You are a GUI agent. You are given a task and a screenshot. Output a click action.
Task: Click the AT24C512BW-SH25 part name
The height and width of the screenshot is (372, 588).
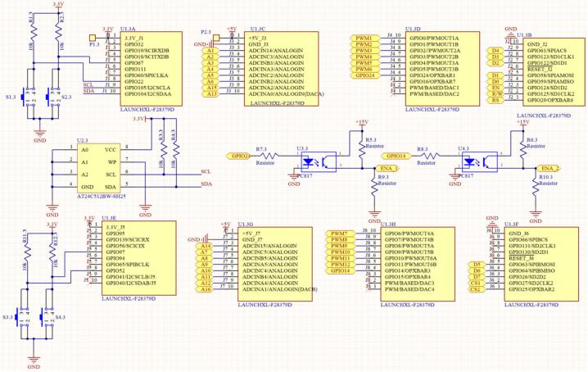[102, 197]
